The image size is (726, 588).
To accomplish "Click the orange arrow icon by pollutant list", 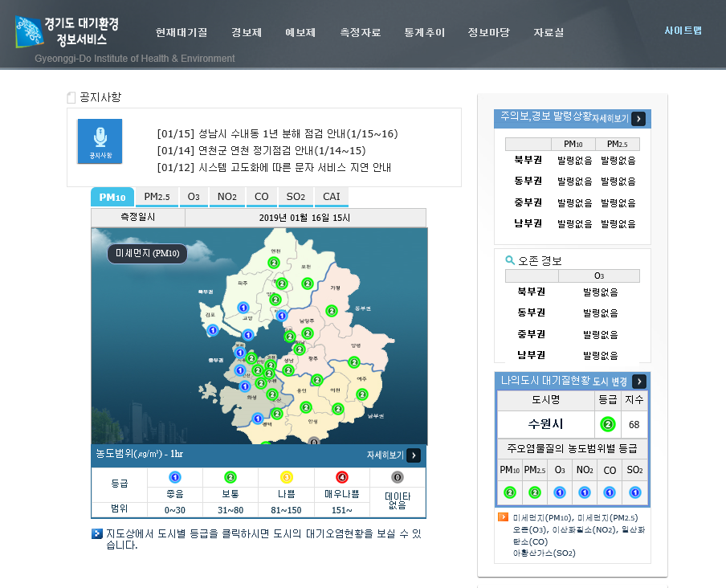I will click(503, 517).
